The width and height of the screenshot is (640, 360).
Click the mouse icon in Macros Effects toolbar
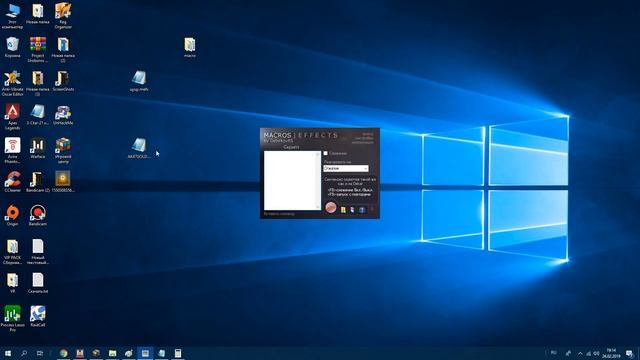[352, 210]
